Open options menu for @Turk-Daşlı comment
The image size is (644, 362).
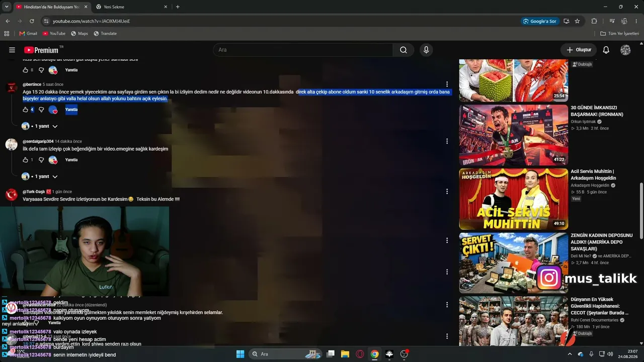[x=447, y=192]
